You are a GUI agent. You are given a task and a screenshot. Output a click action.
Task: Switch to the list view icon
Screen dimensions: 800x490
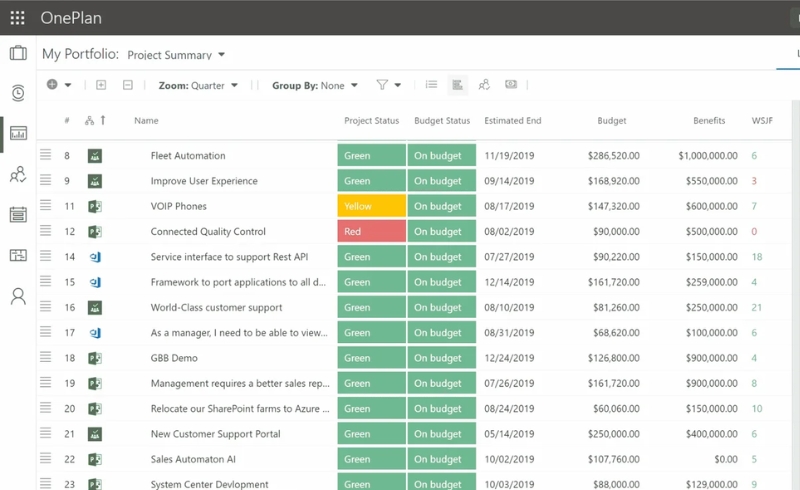432,84
